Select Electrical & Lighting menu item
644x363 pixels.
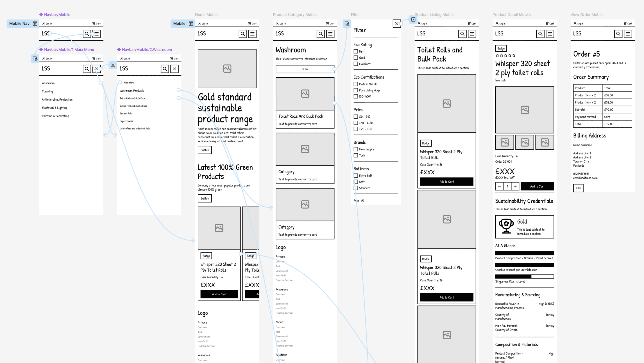pyautogui.click(x=54, y=108)
